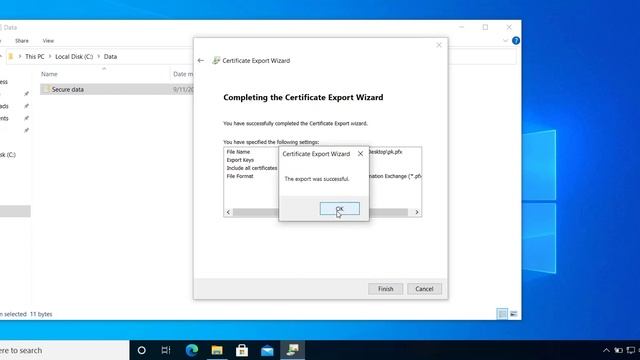Screen dimensions: 640x360
Task: Open the View tab in File Explorer
Action: click(x=48, y=41)
